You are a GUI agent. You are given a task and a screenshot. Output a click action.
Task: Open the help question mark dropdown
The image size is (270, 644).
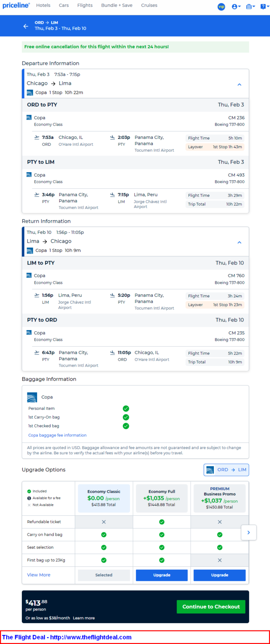coord(264,6)
